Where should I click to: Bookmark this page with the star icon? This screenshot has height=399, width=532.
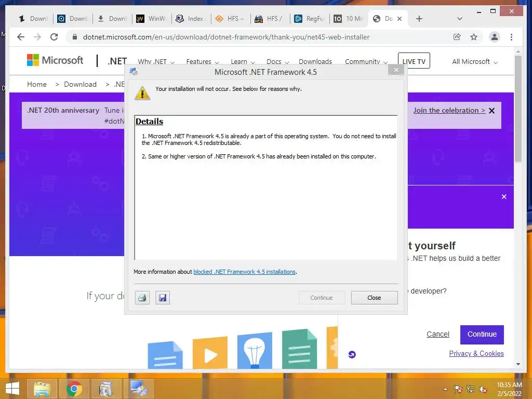(474, 37)
